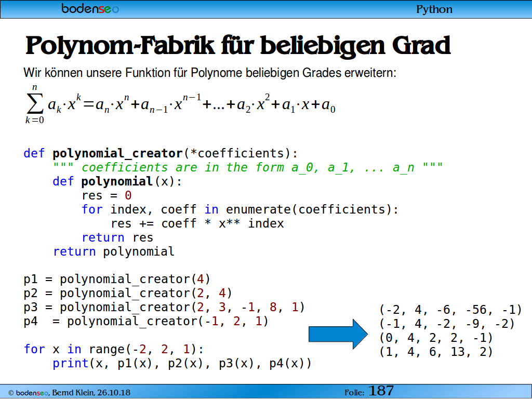Click line 'res = 0'
This screenshot has height=399, width=532.
107,195
